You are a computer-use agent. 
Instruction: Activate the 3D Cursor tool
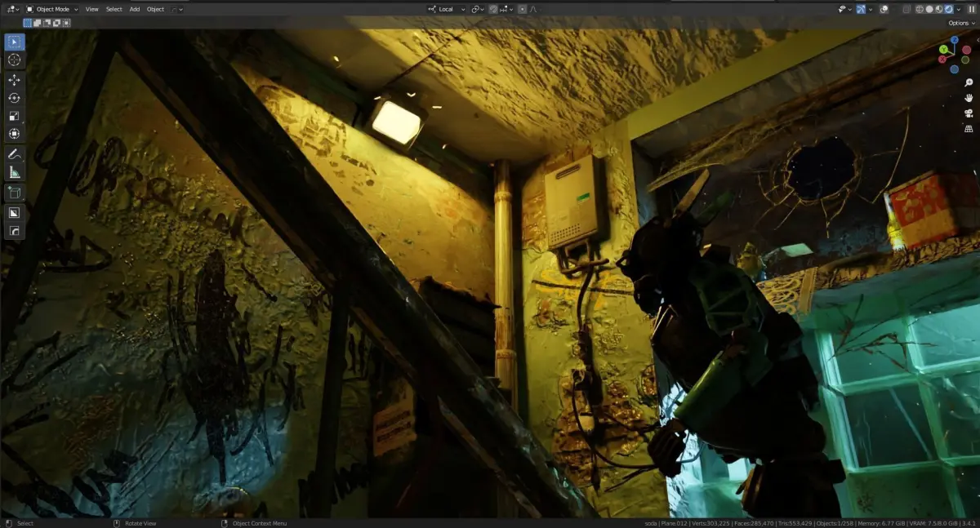pyautogui.click(x=15, y=60)
